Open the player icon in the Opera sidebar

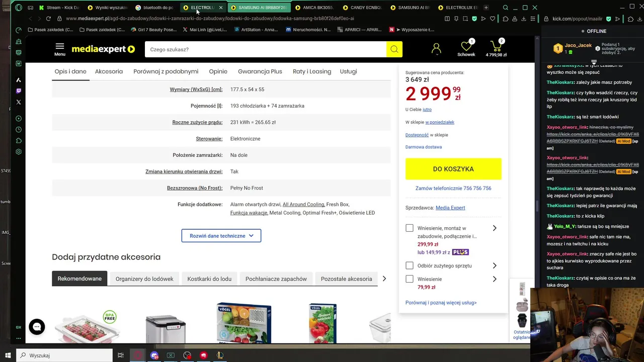coord(19,119)
